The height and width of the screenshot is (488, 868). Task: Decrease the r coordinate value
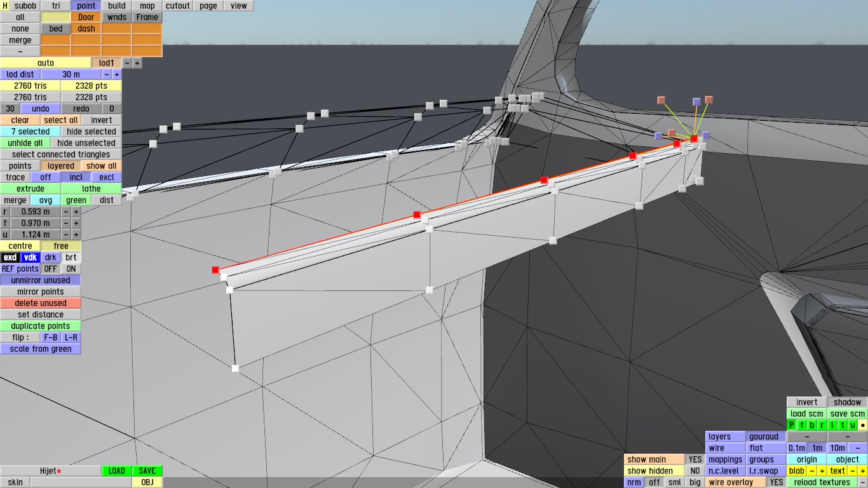click(x=66, y=212)
